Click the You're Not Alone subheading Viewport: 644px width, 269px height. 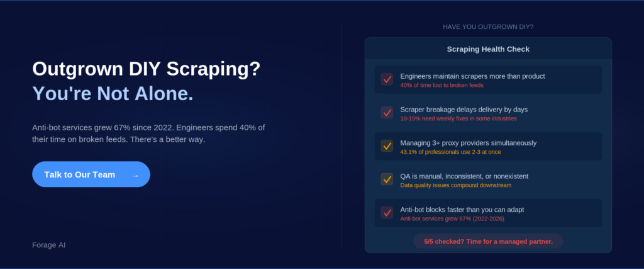[113, 94]
